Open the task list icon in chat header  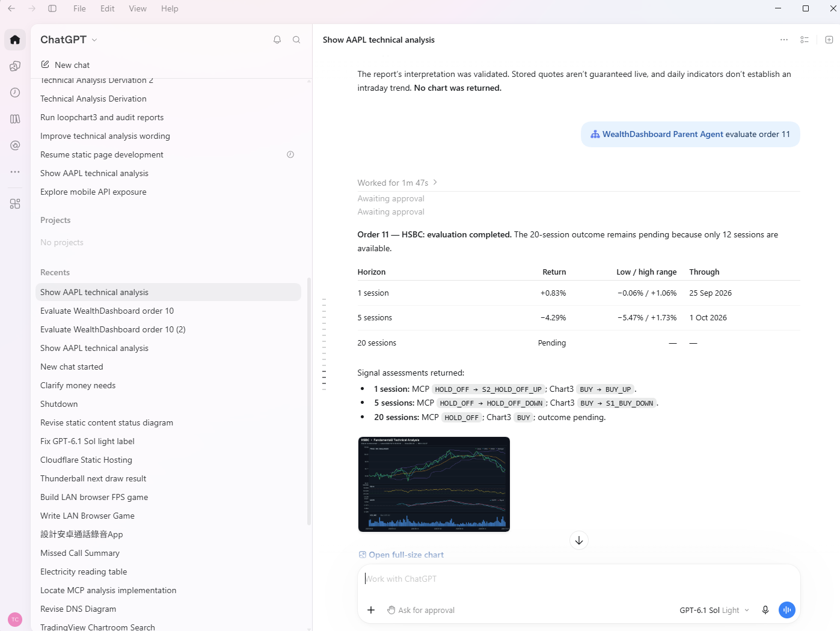tap(805, 40)
